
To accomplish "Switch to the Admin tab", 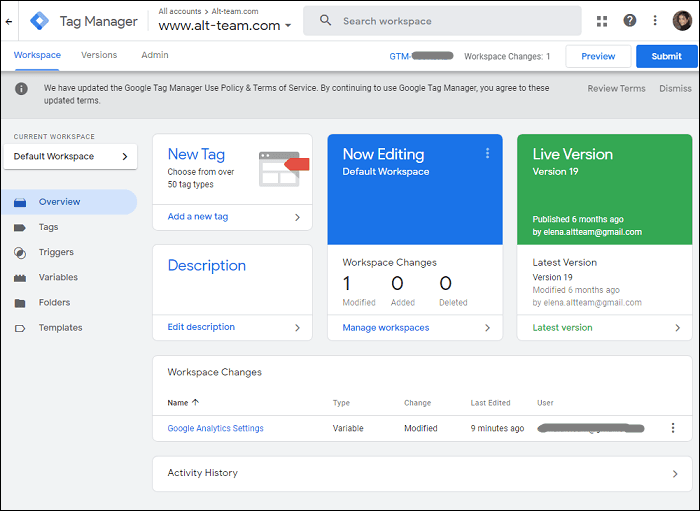I will click(155, 55).
